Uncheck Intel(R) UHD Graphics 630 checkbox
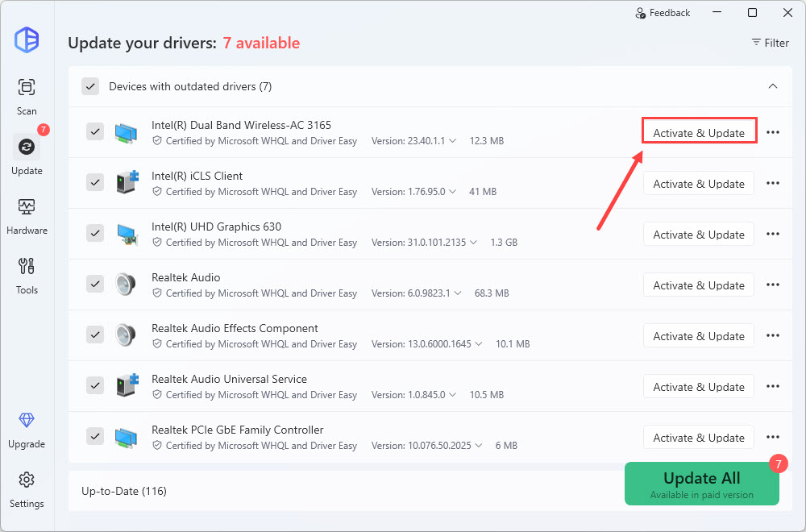806x532 pixels. [x=95, y=233]
